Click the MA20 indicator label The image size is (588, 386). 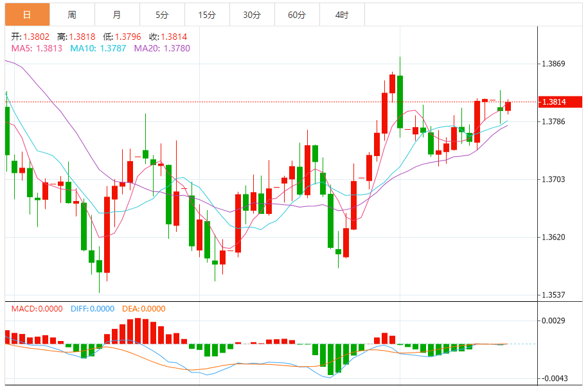coord(162,48)
